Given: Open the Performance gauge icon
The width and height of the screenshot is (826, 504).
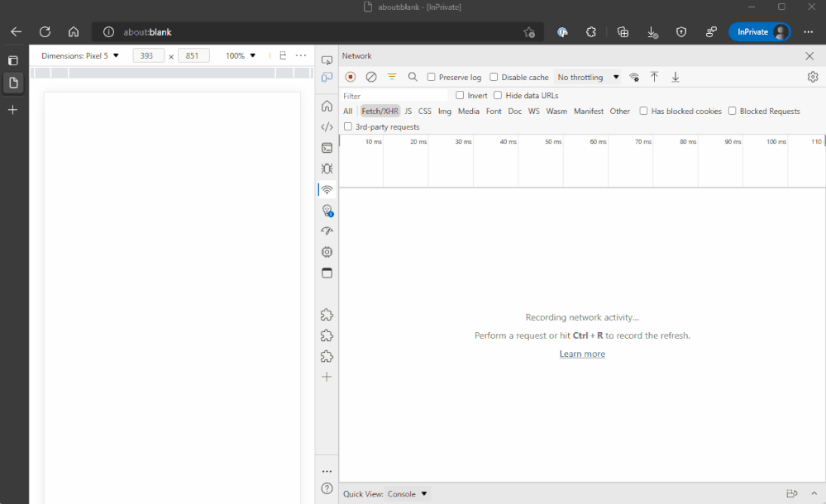Looking at the screenshot, I should 327,231.
